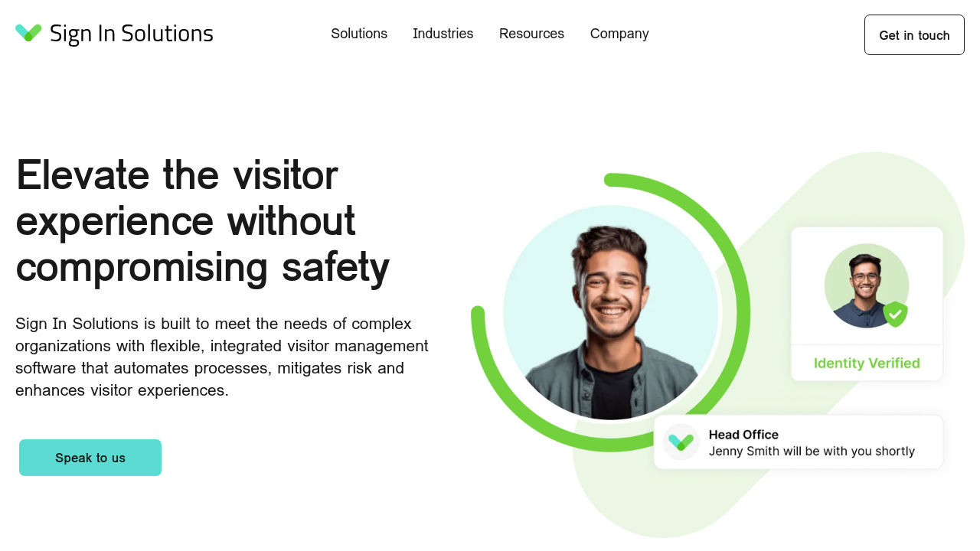Screen dimensions: 980x551
Task: Click the divider line in the Identity Verified card
Action: pyautogui.click(x=867, y=345)
